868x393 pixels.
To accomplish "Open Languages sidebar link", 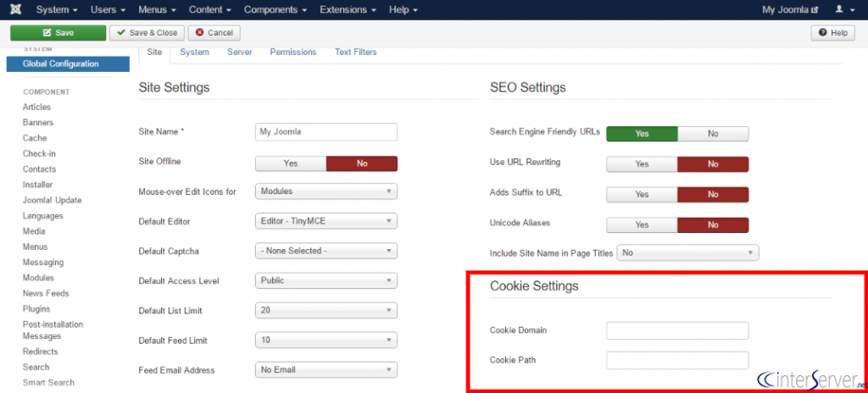I will (42, 215).
